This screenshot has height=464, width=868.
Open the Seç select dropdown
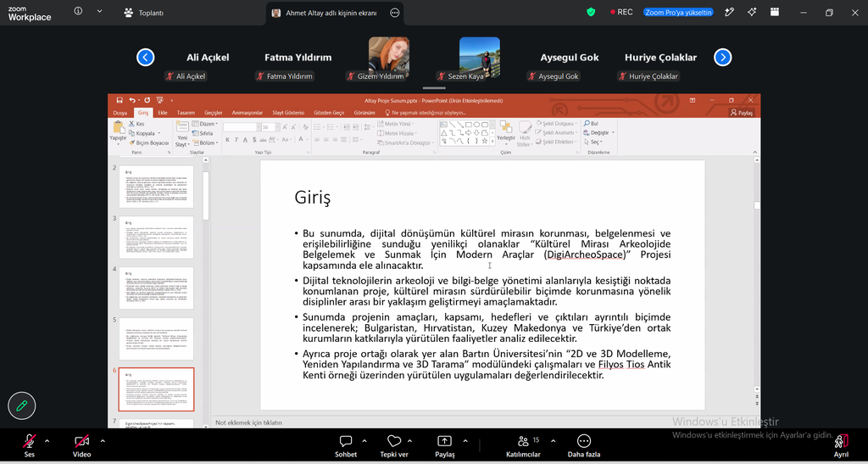(593, 142)
